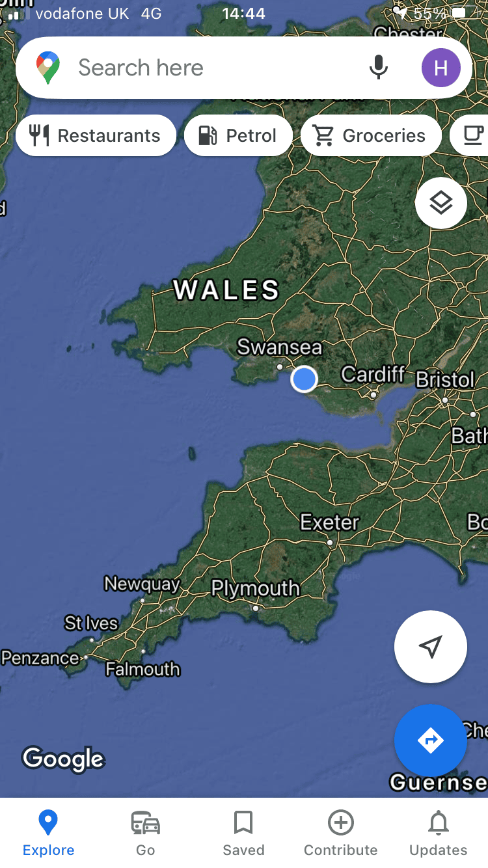The image size is (488, 868).
Task: Tap the coffee cup category chip
Action: point(470,135)
